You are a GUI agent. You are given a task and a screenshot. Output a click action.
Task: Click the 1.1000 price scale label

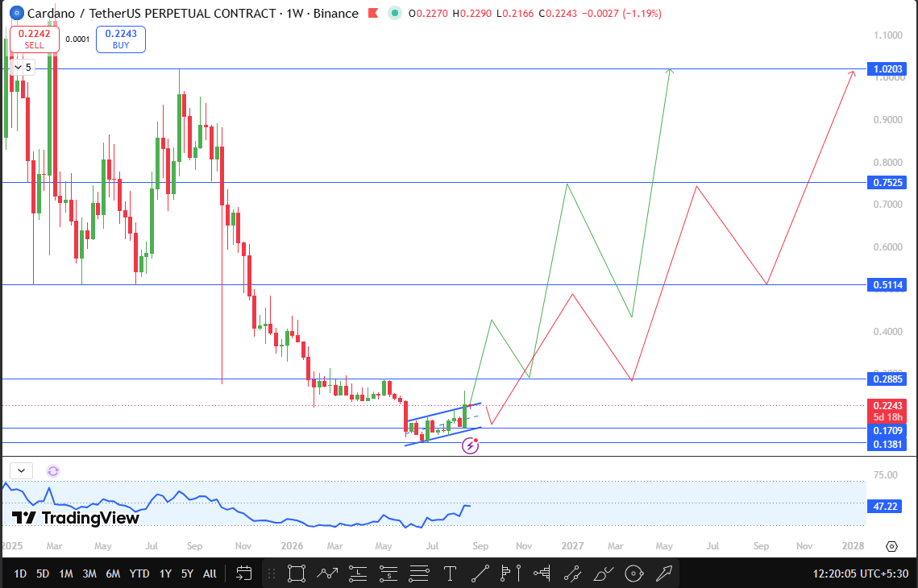(x=887, y=35)
